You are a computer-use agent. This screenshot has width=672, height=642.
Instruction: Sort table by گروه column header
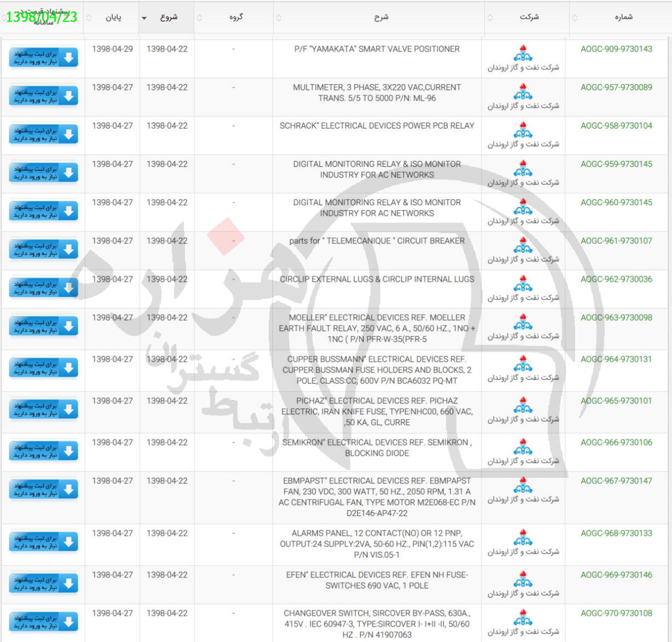click(x=236, y=17)
